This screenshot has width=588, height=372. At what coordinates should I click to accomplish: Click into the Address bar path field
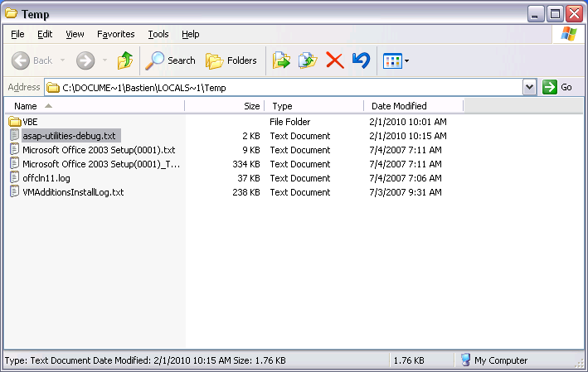point(284,88)
